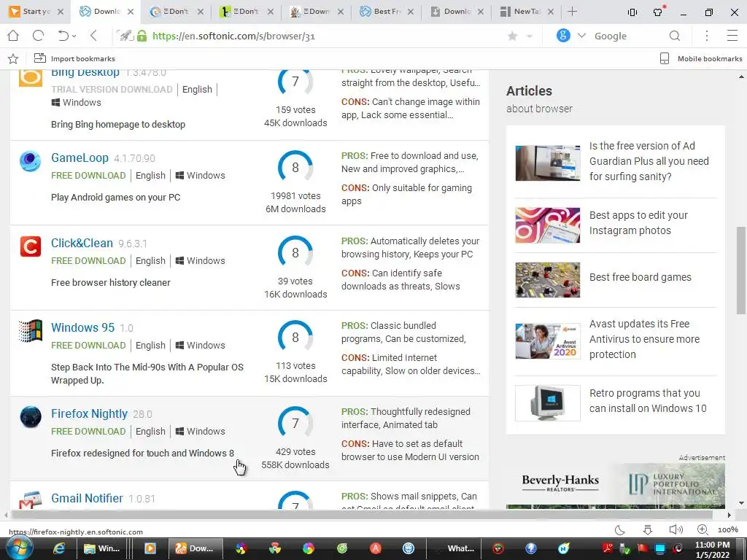Click the blue Google search engine icon
The image size is (747, 560).
click(563, 36)
